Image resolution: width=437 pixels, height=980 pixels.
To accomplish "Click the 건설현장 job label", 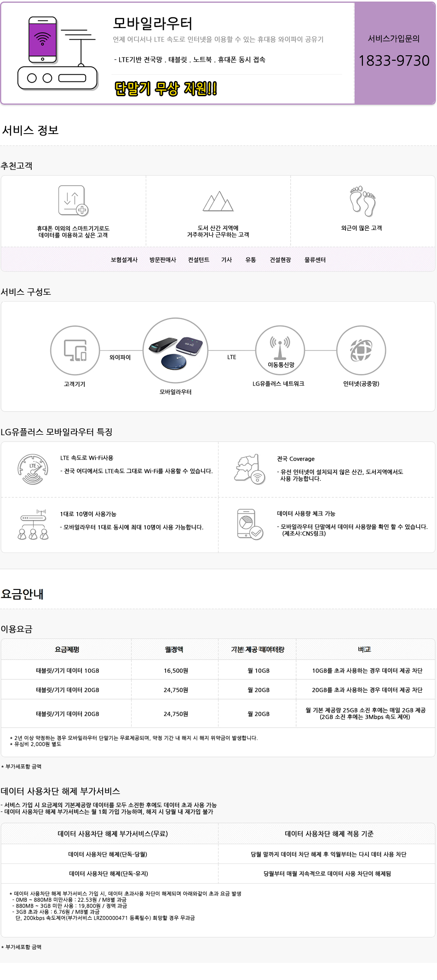I will click(280, 260).
